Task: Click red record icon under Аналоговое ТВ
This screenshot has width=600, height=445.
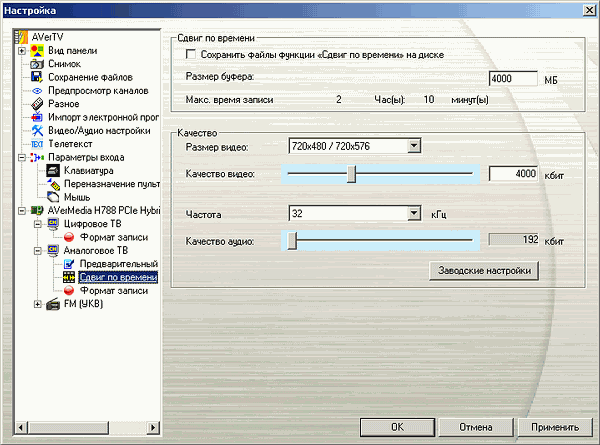Action: tap(69, 290)
